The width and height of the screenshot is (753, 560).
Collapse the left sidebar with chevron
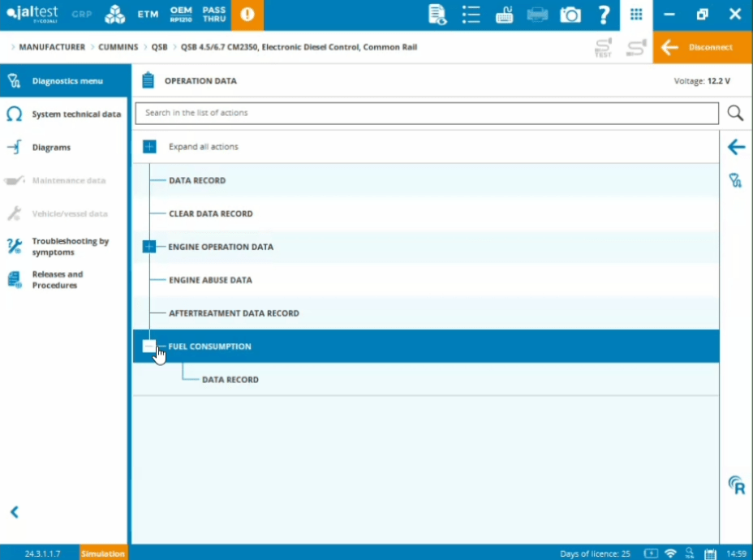14,512
